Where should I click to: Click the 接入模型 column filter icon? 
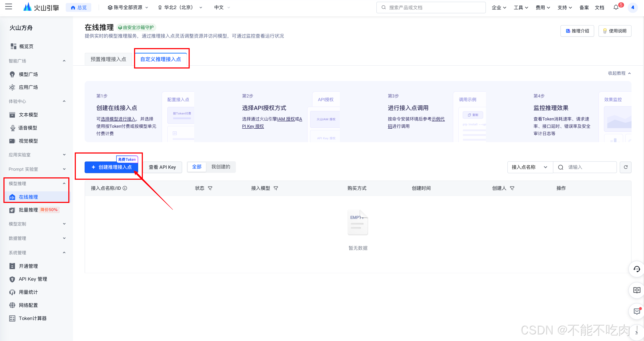276,188
